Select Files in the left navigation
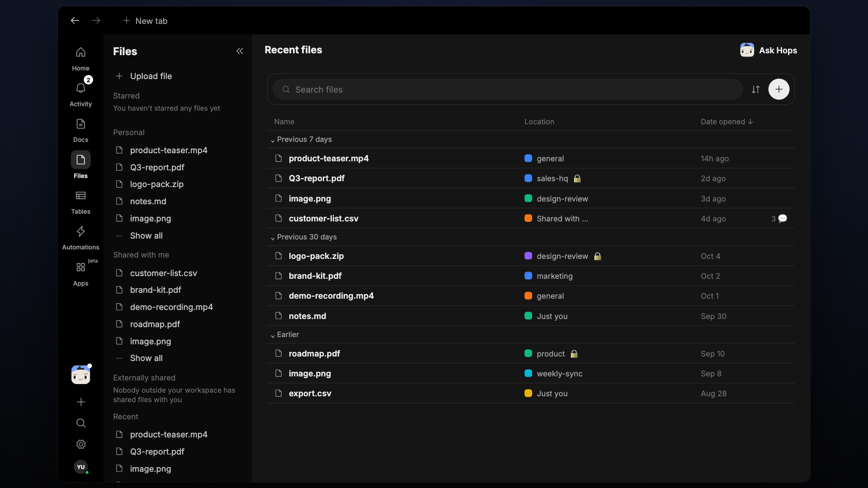This screenshot has width=868, height=488. click(80, 166)
